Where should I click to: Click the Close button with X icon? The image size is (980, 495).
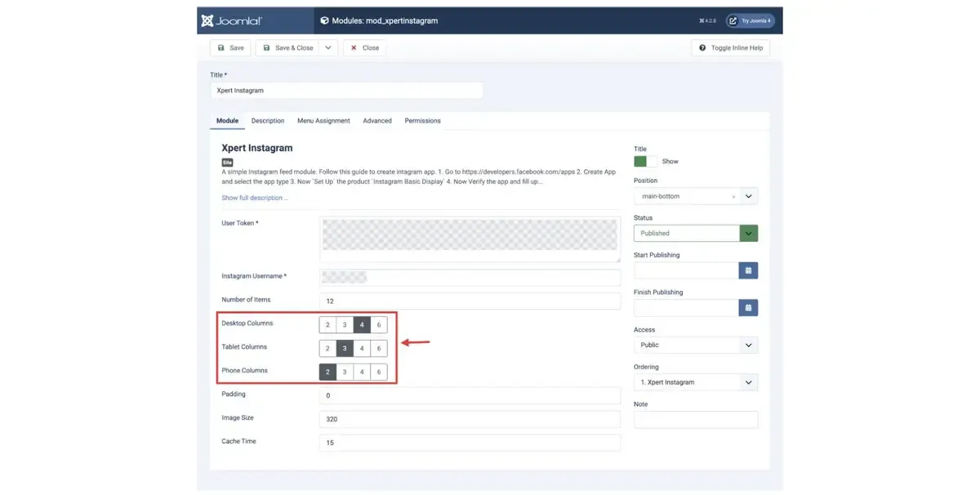pos(365,48)
